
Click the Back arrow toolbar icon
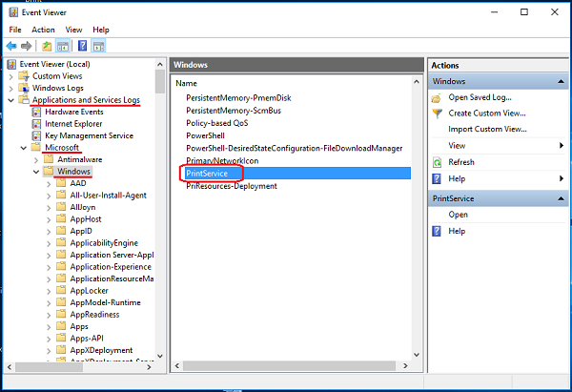click(11, 46)
